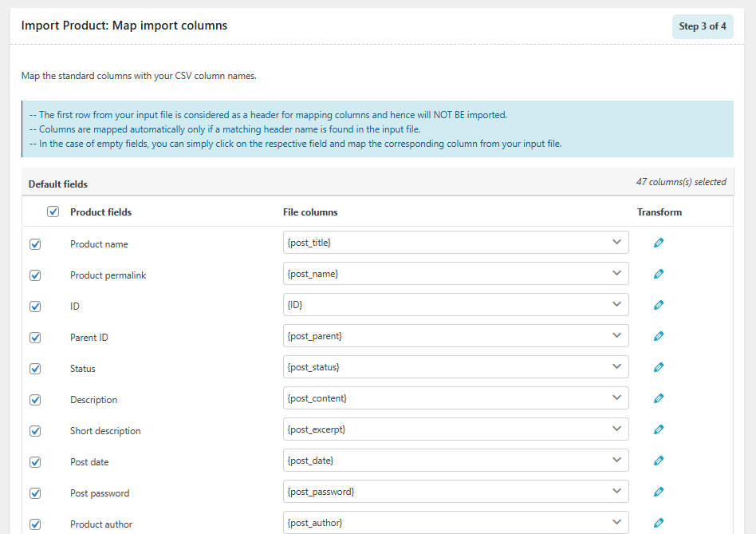Open the Short description transform editor
The image size is (756, 534).
659,429
